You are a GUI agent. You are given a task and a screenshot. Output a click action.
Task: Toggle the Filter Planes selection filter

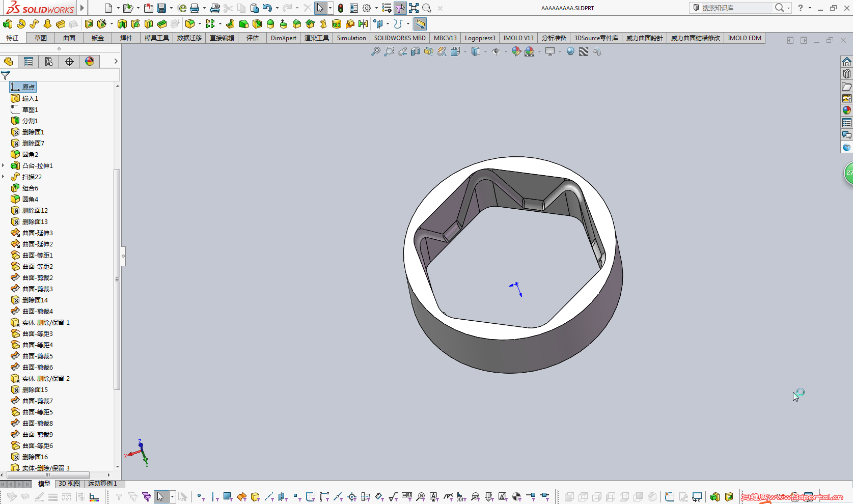(283, 497)
